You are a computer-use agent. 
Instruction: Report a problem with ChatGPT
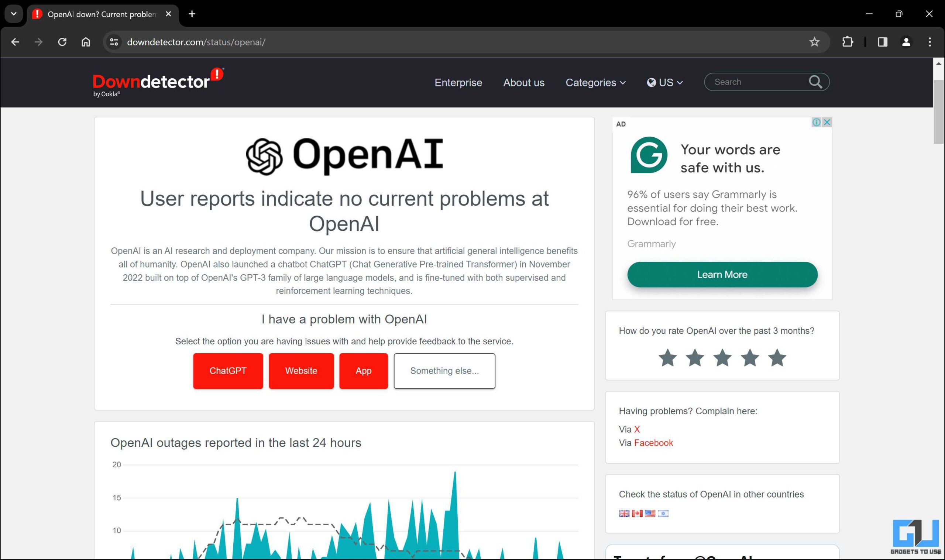228,371
